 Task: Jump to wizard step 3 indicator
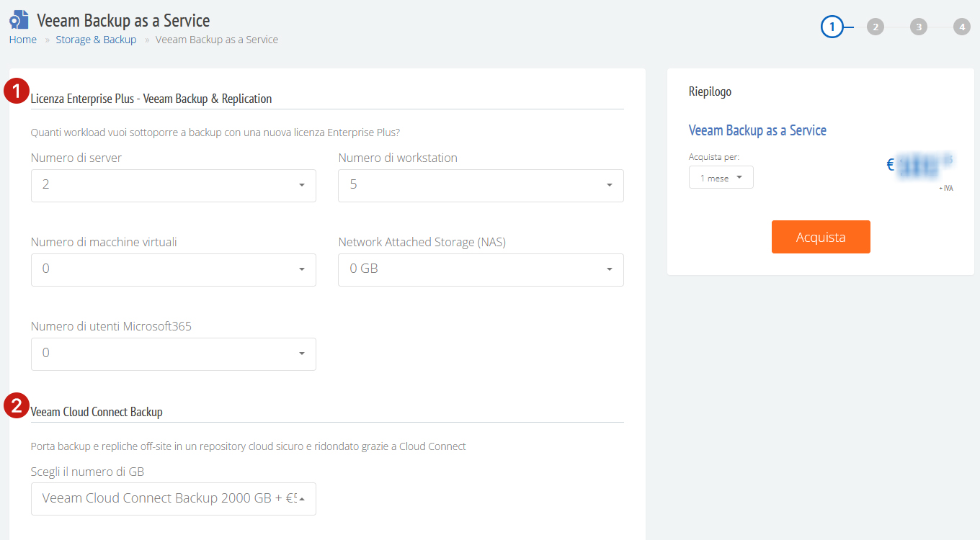(919, 27)
